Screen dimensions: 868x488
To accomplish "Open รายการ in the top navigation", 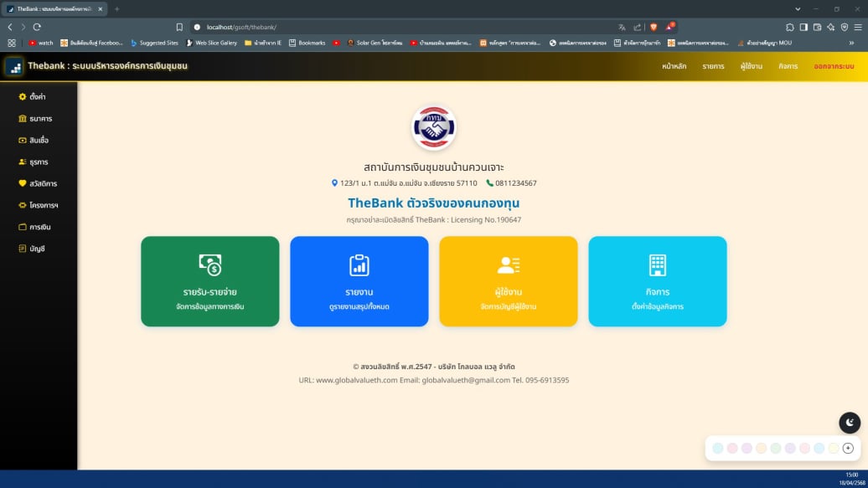I will (x=713, y=66).
